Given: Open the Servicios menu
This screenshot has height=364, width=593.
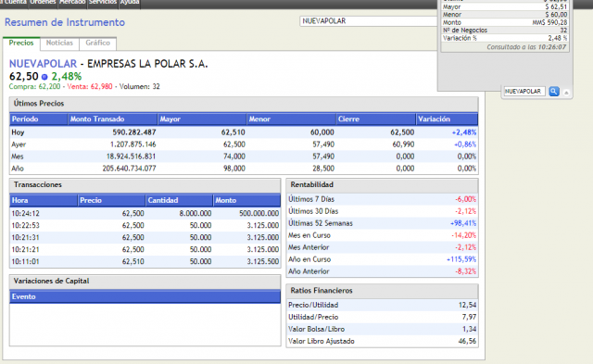Looking at the screenshot, I should [x=103, y=2].
